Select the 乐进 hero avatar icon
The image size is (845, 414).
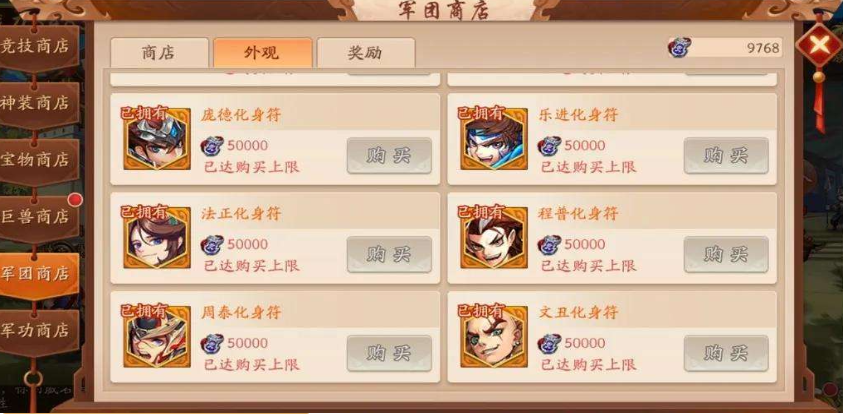pos(494,139)
